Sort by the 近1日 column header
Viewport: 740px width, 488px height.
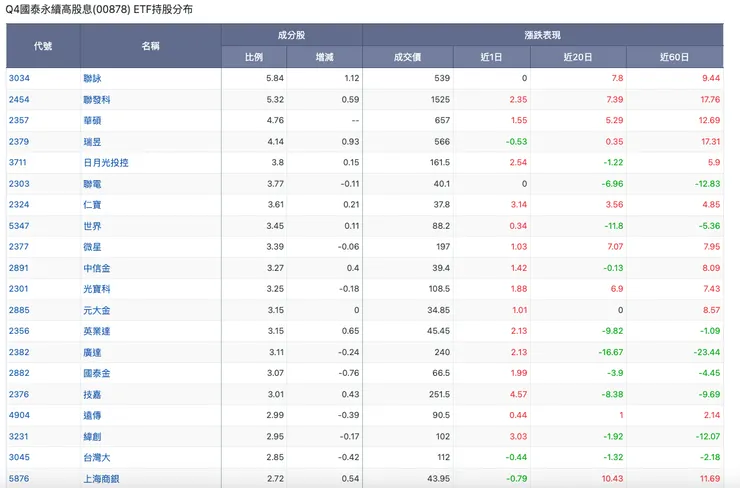tap(492, 57)
